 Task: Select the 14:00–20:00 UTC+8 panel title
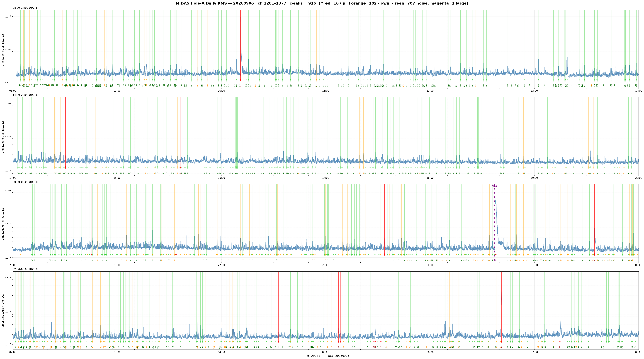point(25,95)
